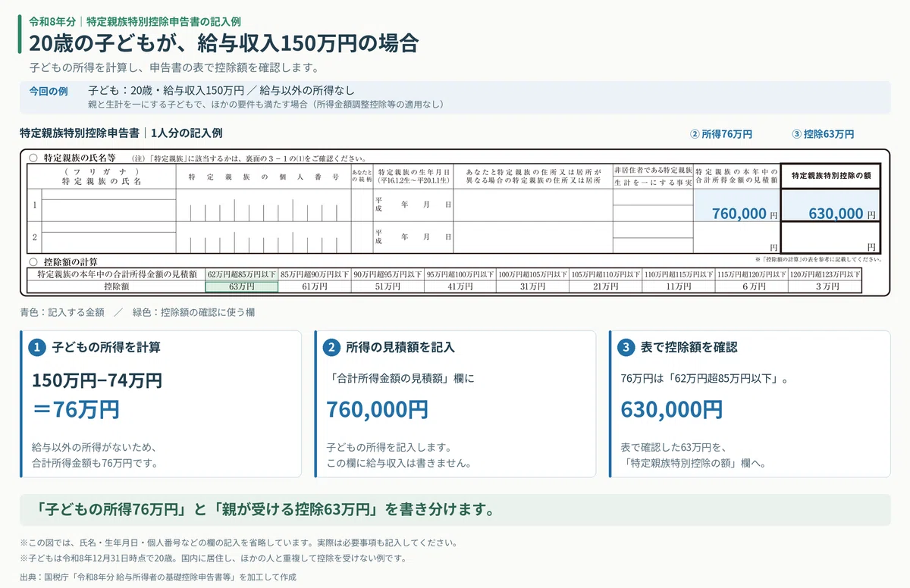Click the card heading "表で控除額を確認"
Image resolution: width=910 pixels, height=588 pixels.
click(689, 348)
